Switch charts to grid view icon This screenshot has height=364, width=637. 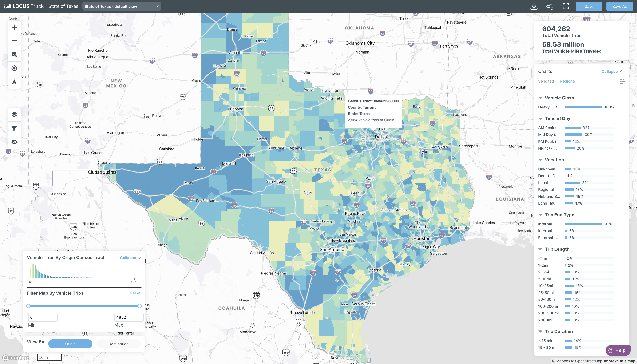coord(622,82)
